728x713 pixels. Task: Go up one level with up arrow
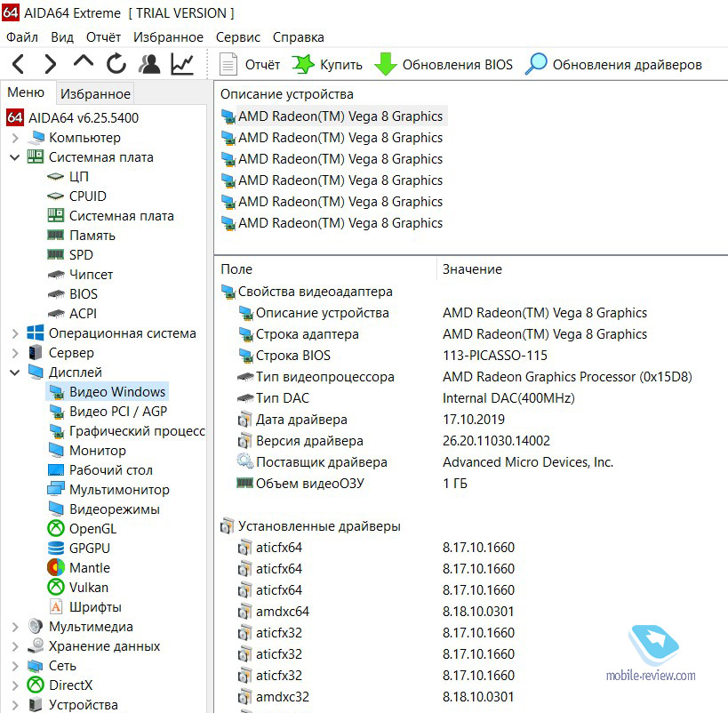pos(83,61)
